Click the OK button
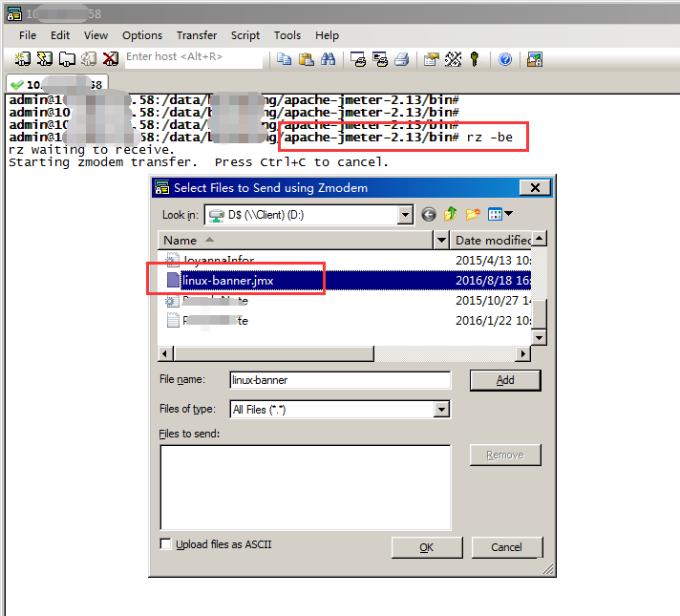Screen dimensions: 680x616 click(427, 547)
